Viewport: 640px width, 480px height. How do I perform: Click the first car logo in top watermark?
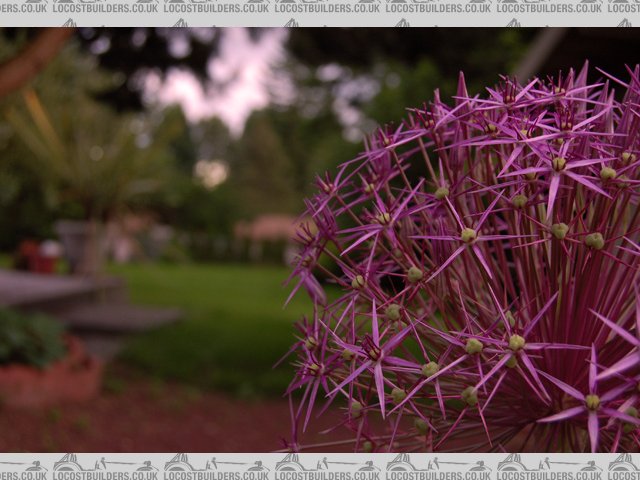(x=68, y=21)
